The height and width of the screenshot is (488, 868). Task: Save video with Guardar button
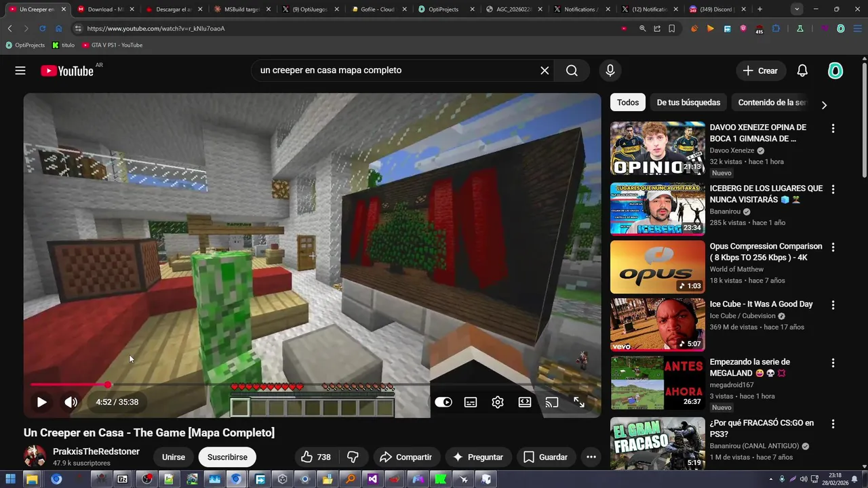click(x=545, y=457)
